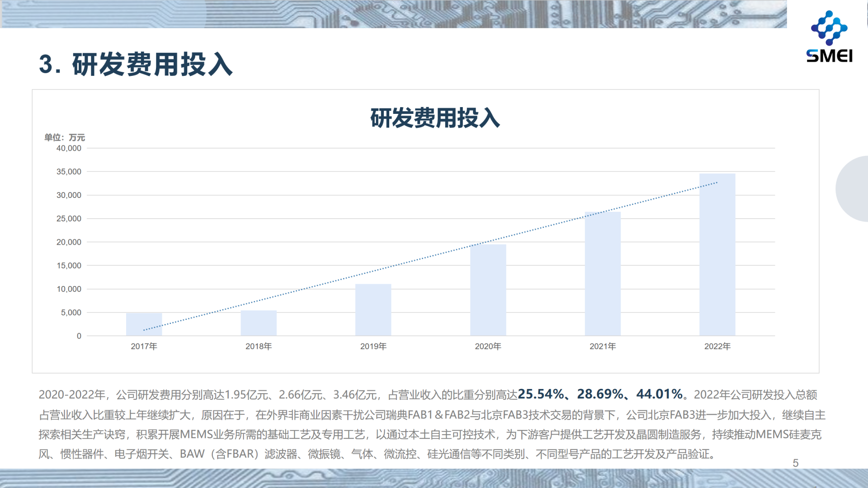Click the dotted trendline in the chart
The width and height of the screenshot is (868, 488).
pyautogui.click(x=430, y=256)
